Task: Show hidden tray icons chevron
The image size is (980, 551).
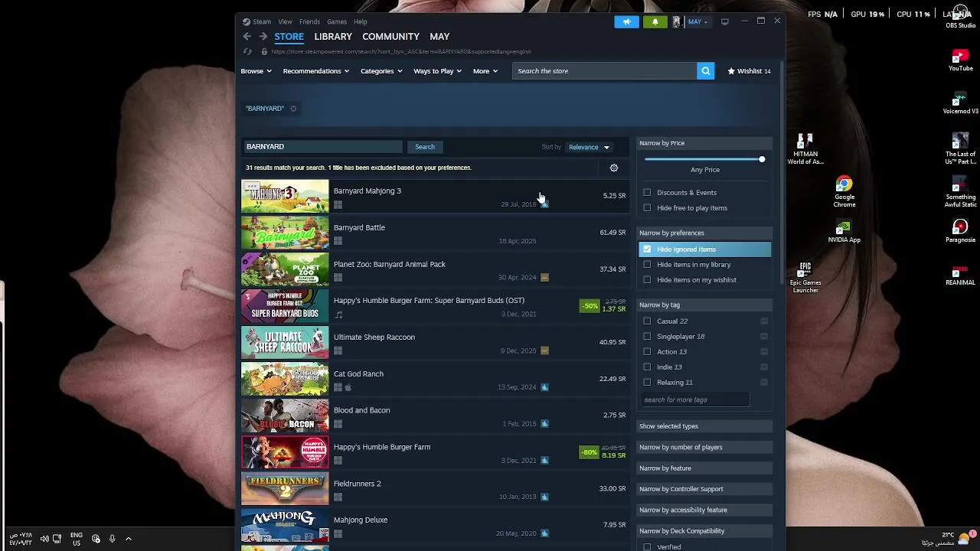Action: pos(129,539)
